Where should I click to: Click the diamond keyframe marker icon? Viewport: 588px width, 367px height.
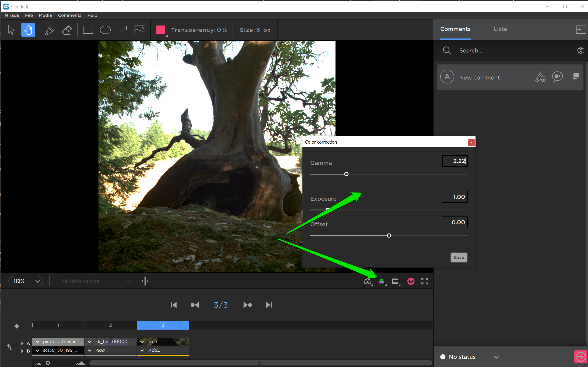point(16,326)
